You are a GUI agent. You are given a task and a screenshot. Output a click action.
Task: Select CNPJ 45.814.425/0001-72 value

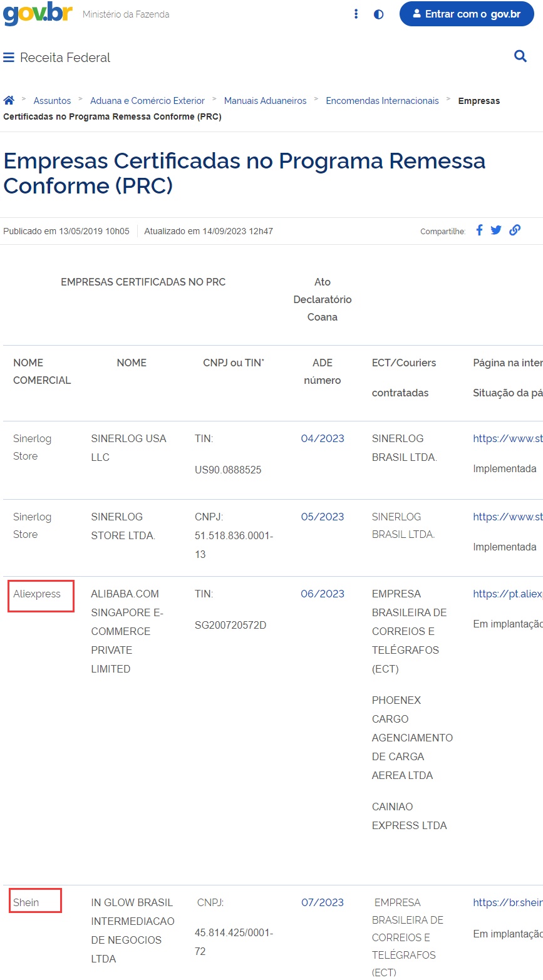click(234, 942)
